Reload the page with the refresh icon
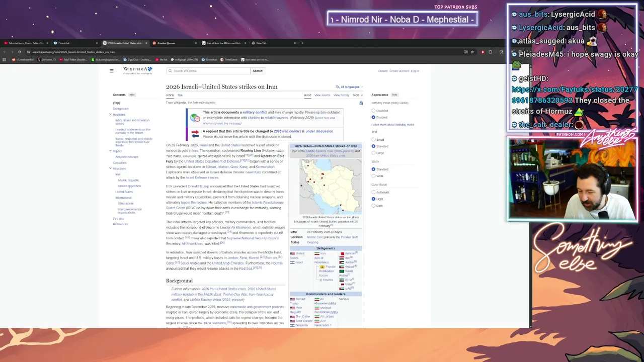This screenshot has width=644, height=362. coord(20,52)
